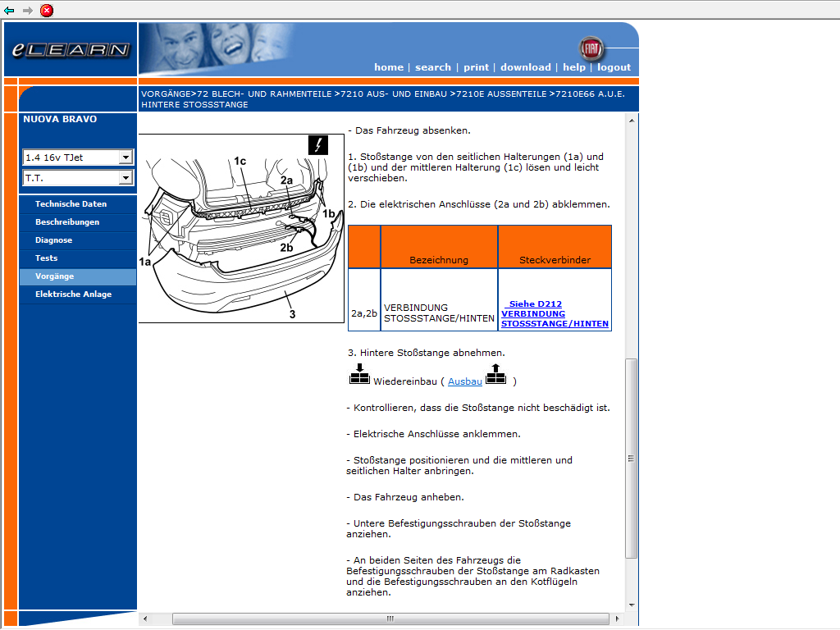The height and width of the screenshot is (630, 840).
Task: Click the print link in header
Action: (x=476, y=67)
